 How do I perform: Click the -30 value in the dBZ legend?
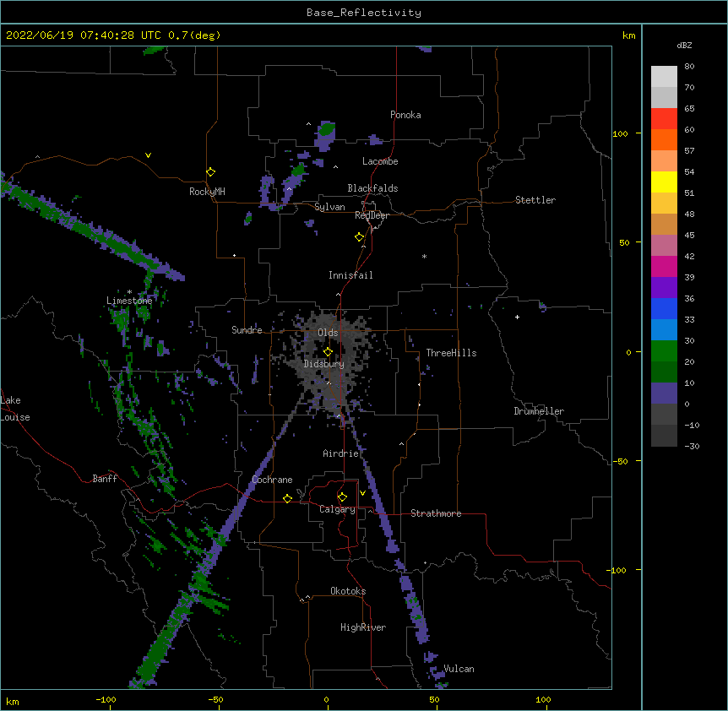click(692, 447)
